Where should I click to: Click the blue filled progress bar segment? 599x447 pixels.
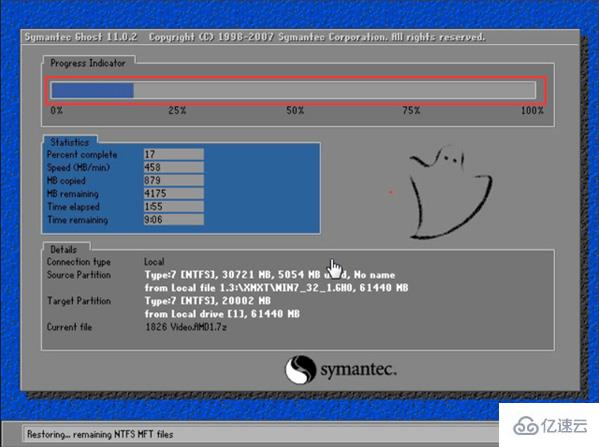click(x=92, y=91)
